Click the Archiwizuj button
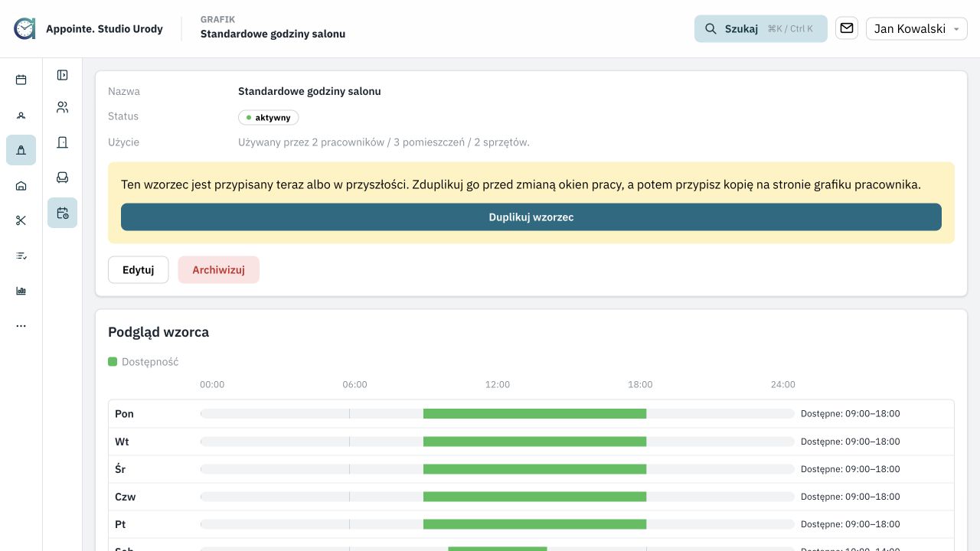This screenshot has width=980, height=551. click(219, 269)
